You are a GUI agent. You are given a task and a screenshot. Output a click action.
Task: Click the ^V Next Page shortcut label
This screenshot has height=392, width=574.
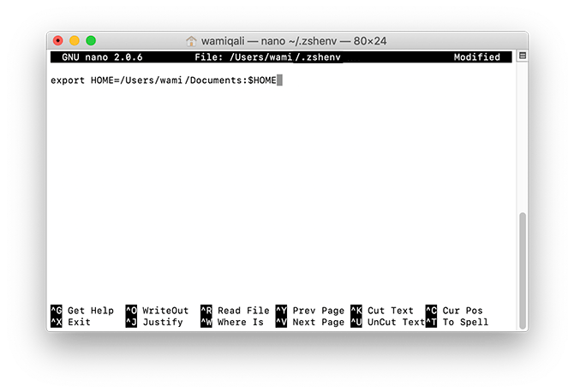pos(310,322)
